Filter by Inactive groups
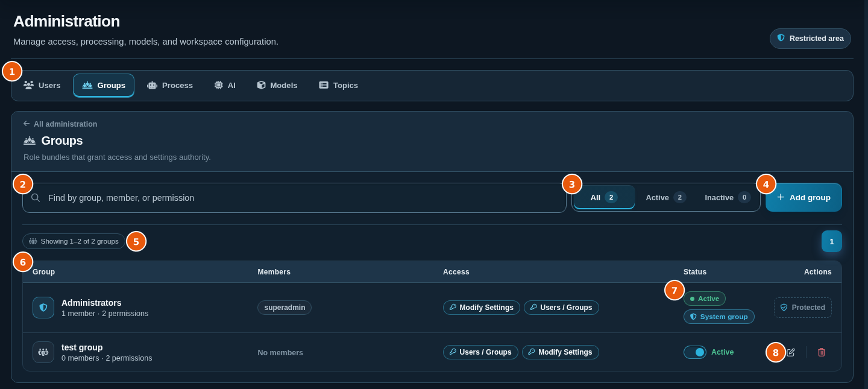This screenshot has width=868, height=389. click(728, 197)
